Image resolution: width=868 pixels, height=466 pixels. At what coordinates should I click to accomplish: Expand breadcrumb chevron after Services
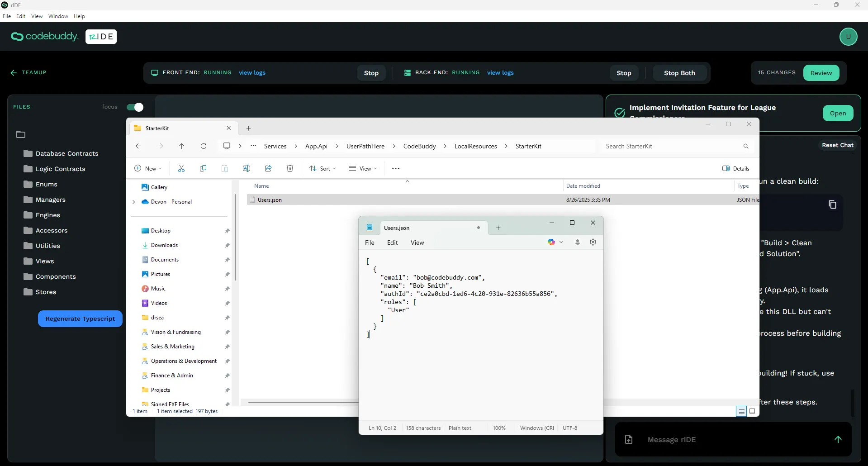(296, 146)
